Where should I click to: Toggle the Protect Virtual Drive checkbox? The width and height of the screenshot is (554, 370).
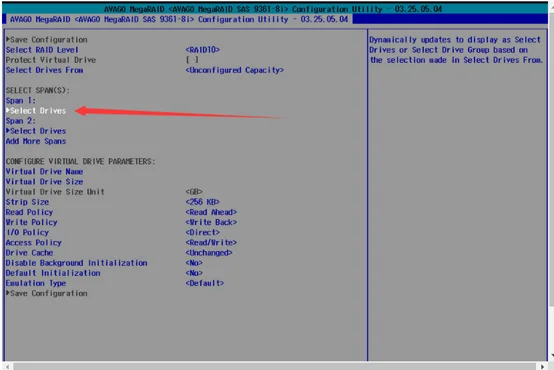click(192, 60)
